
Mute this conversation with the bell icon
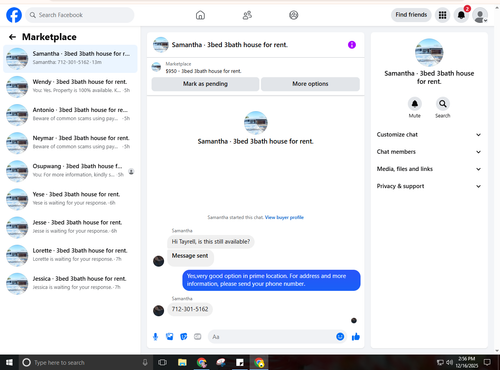click(x=415, y=104)
